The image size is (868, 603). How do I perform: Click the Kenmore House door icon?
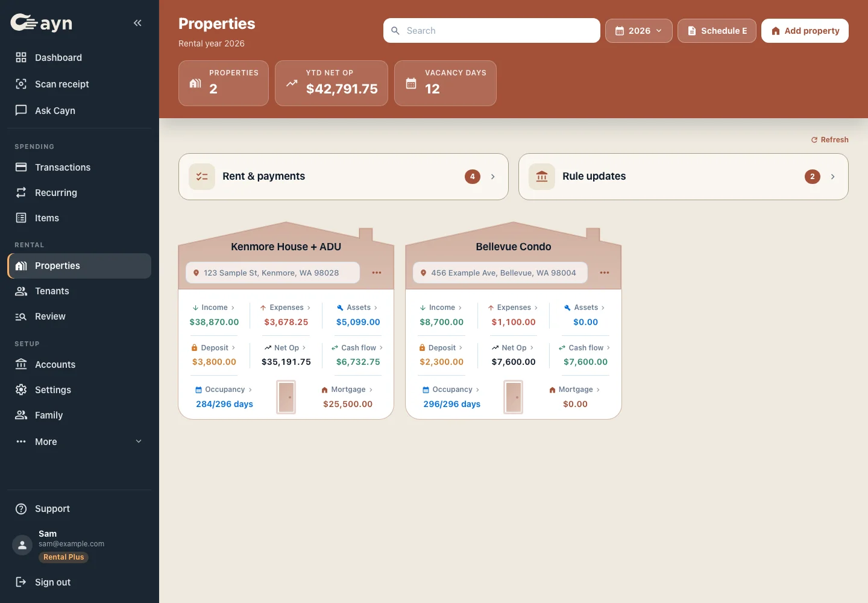pyautogui.click(x=286, y=397)
